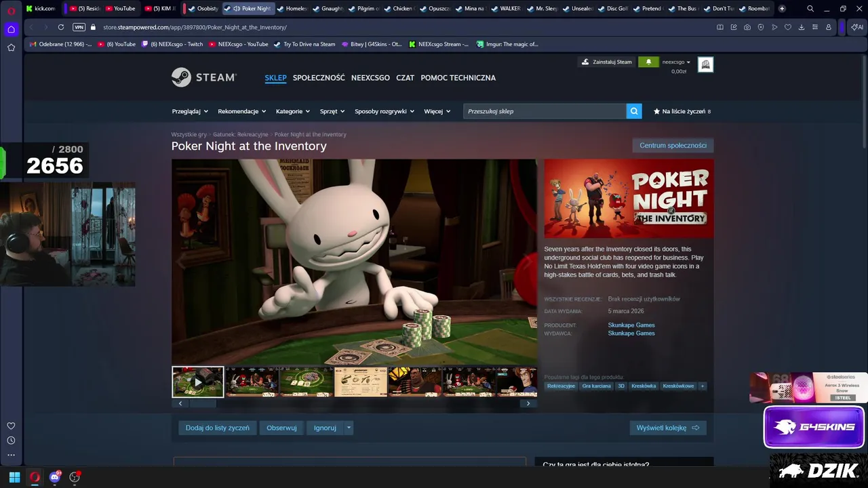Click Dodaj do listy życzeń button
The height and width of the screenshot is (488, 868).
pyautogui.click(x=218, y=428)
